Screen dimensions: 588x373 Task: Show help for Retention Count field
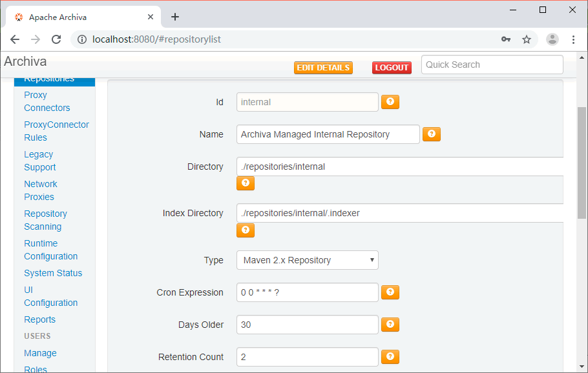pyautogui.click(x=390, y=357)
